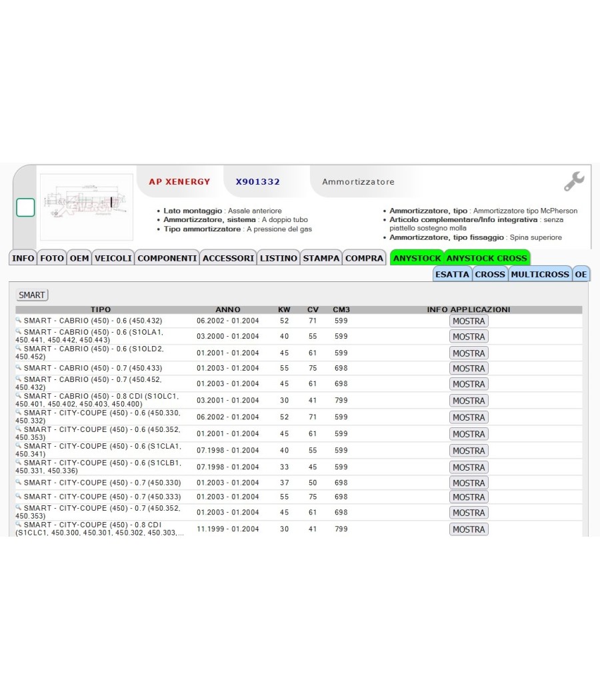Click magnifier icon for Cabrio 0.6 (S1OLA1)
This screenshot has width=600, height=700.
coord(18,331)
